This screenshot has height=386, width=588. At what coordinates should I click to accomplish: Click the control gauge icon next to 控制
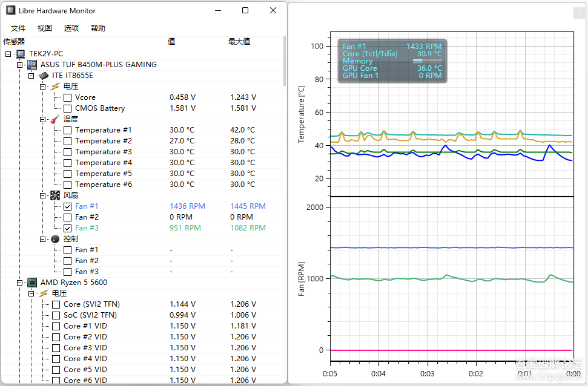pyautogui.click(x=54, y=238)
